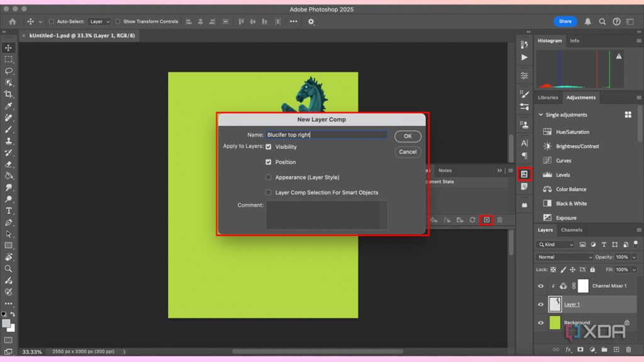Select the Rectangular Marquee tool
Image resolution: width=644 pixels, height=362 pixels.
coord(8,59)
